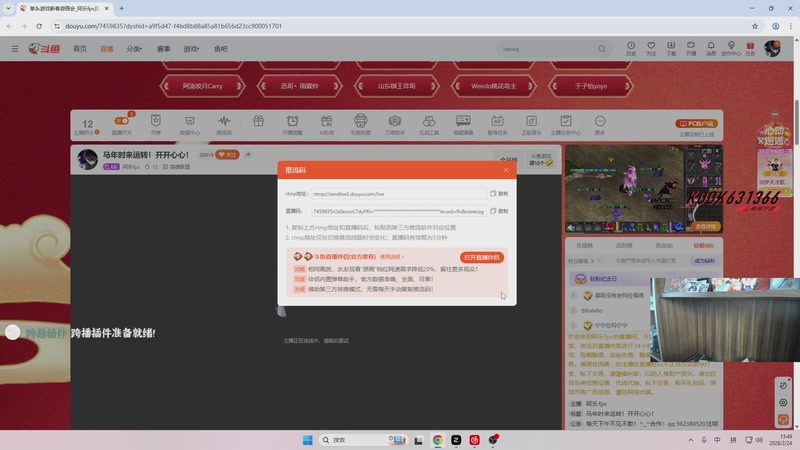Open the 主播任务中心 clipboard icon

click(x=565, y=124)
